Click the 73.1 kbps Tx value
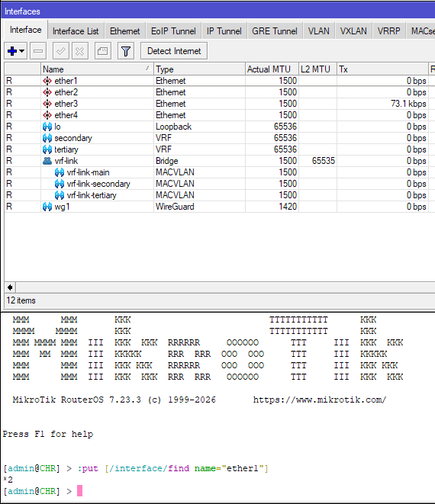 click(x=408, y=104)
